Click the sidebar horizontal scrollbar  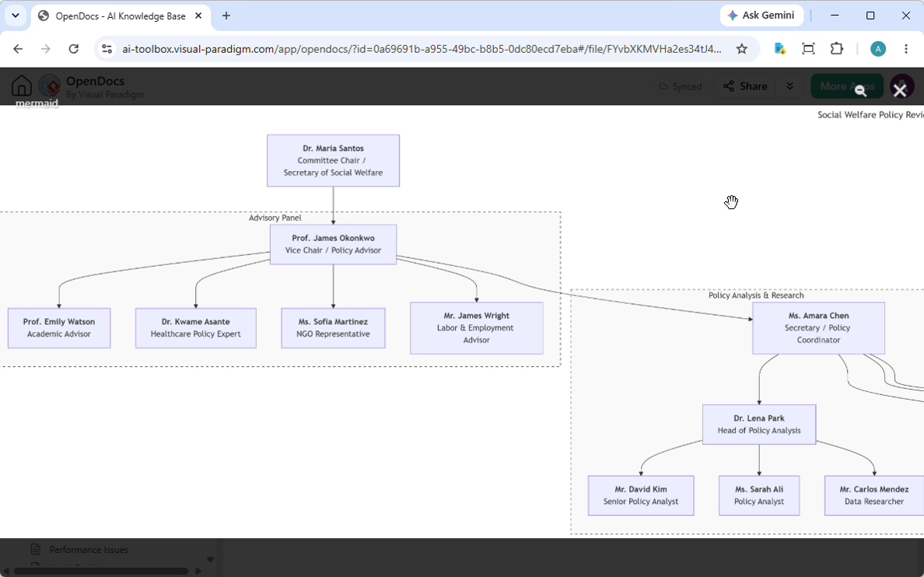pyautogui.click(x=101, y=571)
